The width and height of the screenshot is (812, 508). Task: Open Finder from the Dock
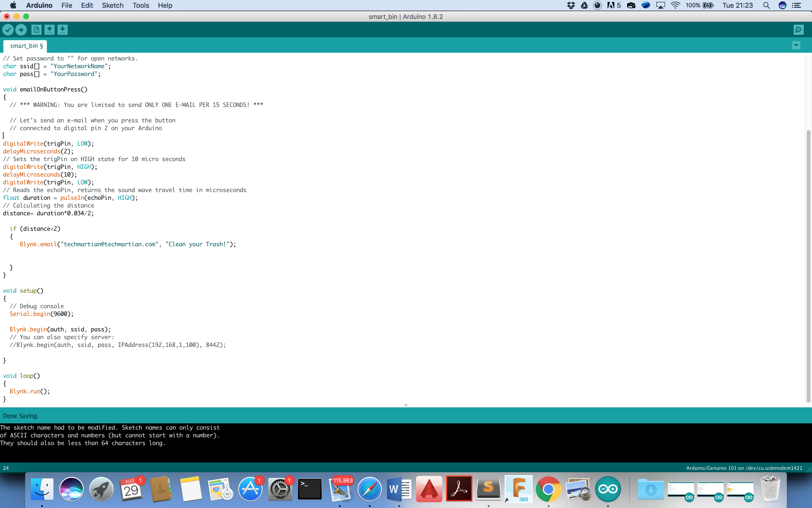click(42, 489)
